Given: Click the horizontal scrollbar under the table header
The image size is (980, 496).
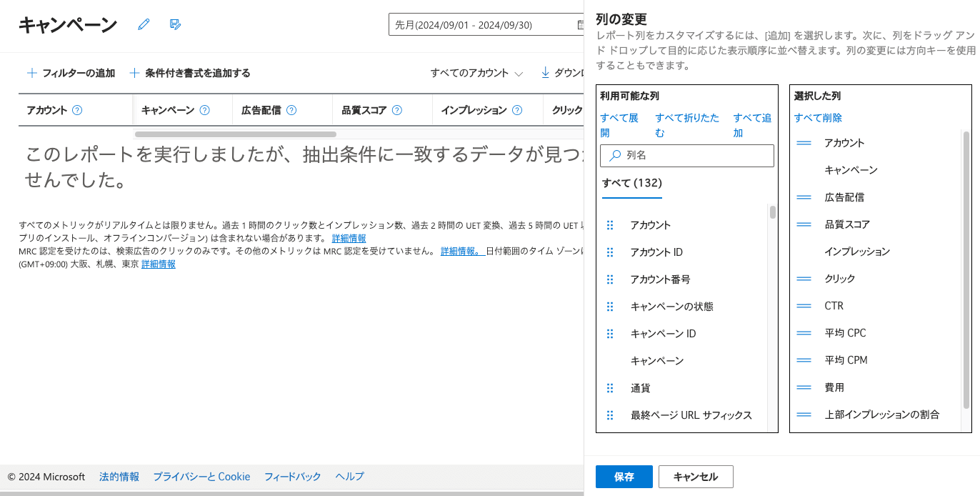Looking at the screenshot, I should 236,134.
